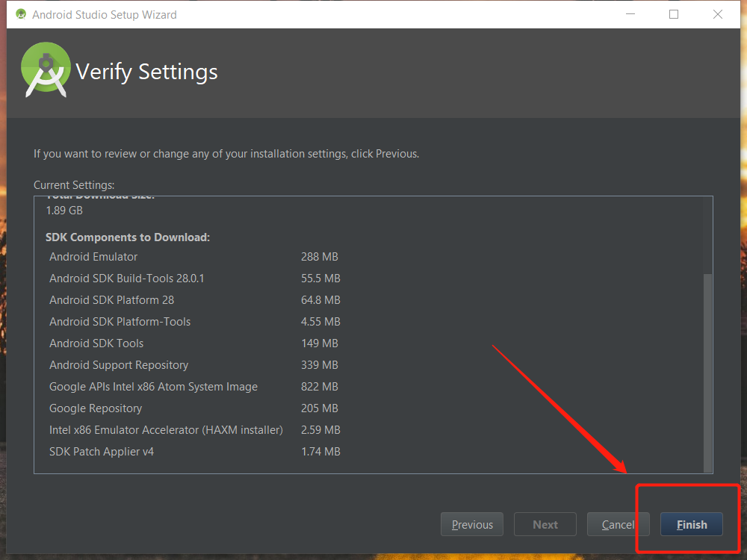
Task: Select Android Support Repository in list
Action: tap(119, 365)
